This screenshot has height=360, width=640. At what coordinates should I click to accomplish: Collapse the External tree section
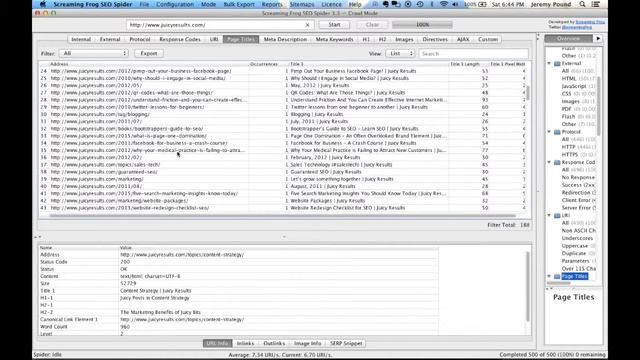coord(549,64)
